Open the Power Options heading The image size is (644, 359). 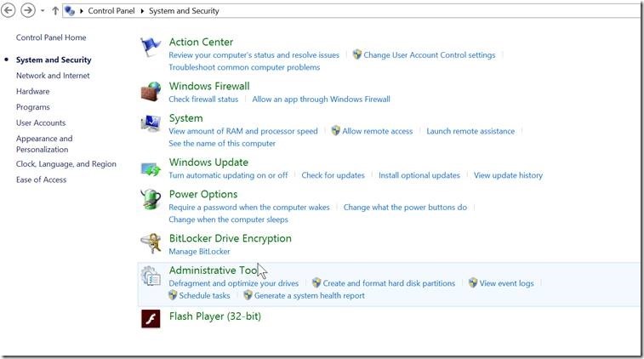[203, 194]
